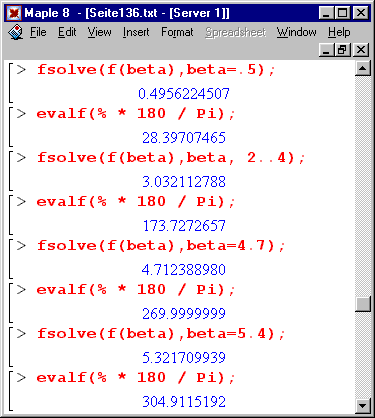
Task: Click the Maple leaf title bar icon
Action: (14, 13)
